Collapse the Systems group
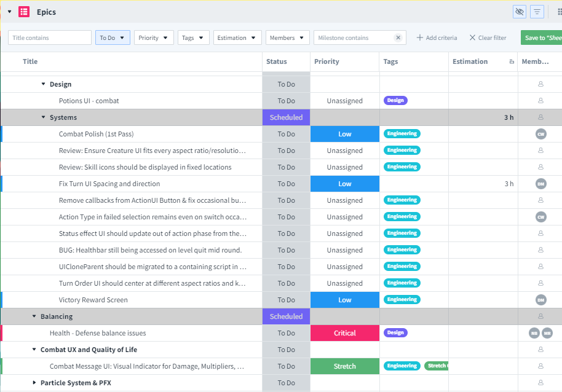The image size is (562, 392). click(44, 117)
